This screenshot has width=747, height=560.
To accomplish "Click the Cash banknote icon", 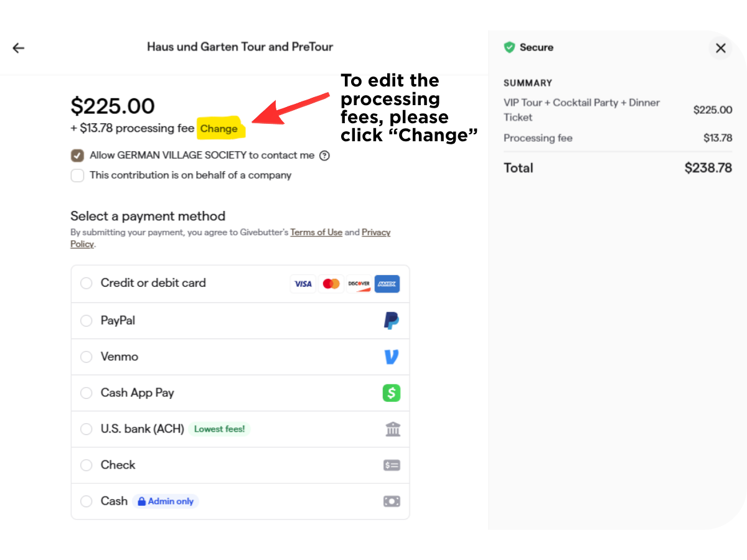I will pyautogui.click(x=392, y=501).
